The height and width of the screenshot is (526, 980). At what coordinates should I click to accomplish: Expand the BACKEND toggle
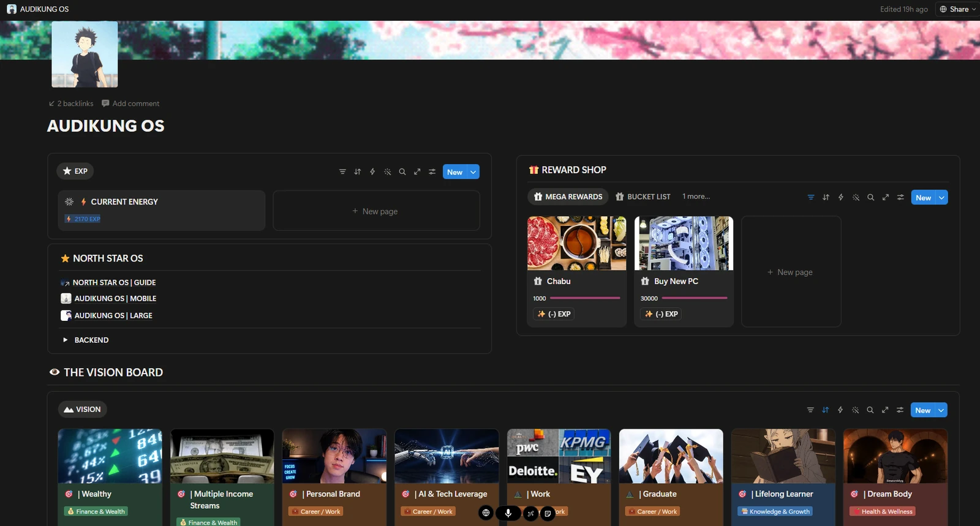tap(66, 340)
